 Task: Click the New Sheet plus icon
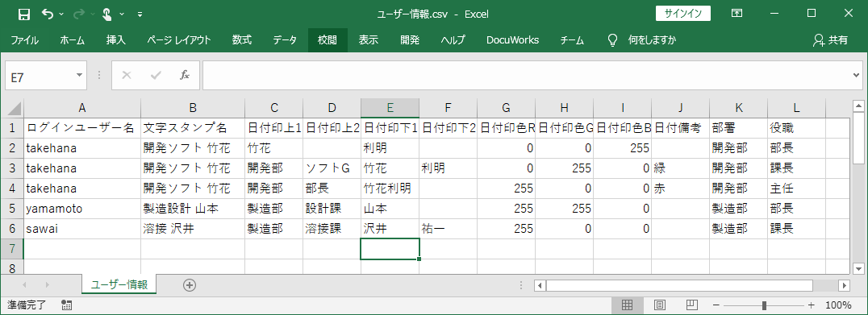[x=190, y=285]
